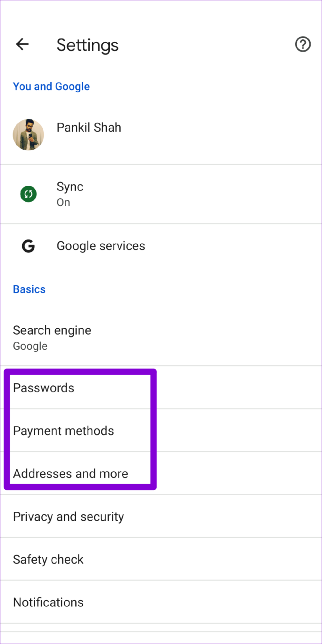Click the green Sync icon
This screenshot has width=322, height=644.
[28, 194]
